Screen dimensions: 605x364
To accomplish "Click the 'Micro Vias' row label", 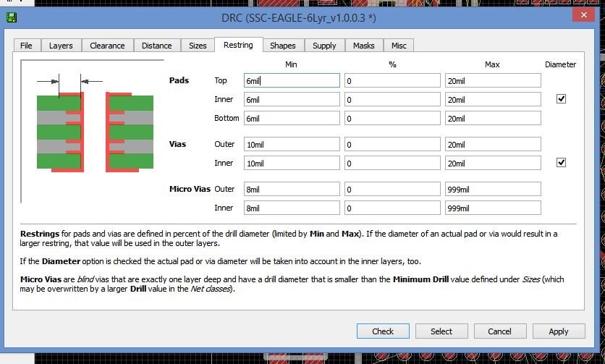I will click(x=190, y=189).
